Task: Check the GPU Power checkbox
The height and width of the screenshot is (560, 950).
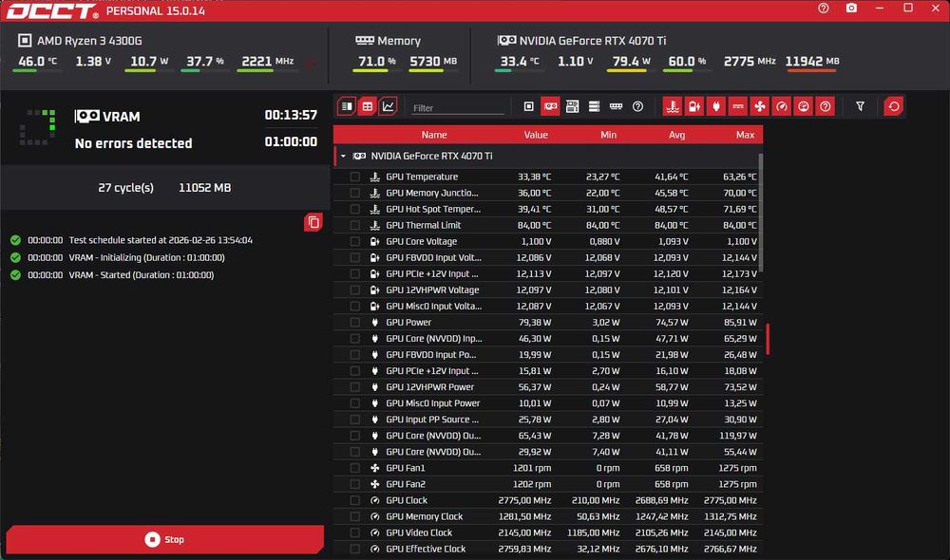Action: (355, 323)
